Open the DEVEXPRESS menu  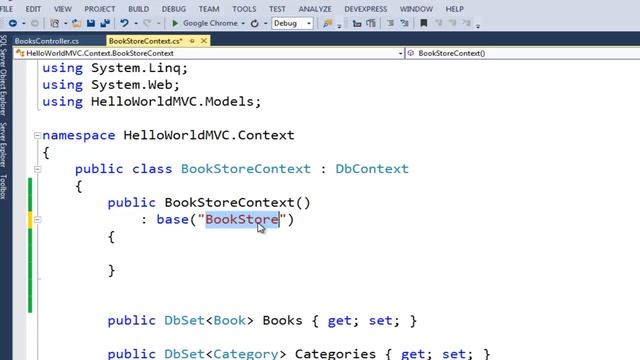point(366,9)
